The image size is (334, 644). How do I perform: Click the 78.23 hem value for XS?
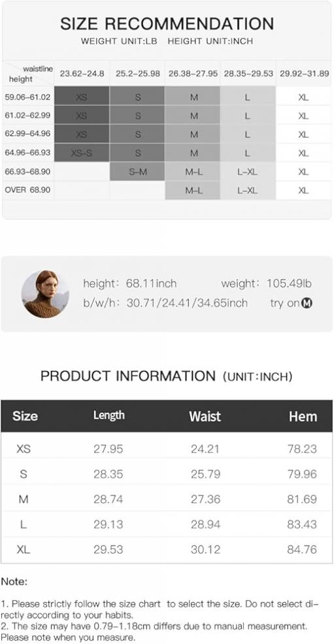pos(303,449)
